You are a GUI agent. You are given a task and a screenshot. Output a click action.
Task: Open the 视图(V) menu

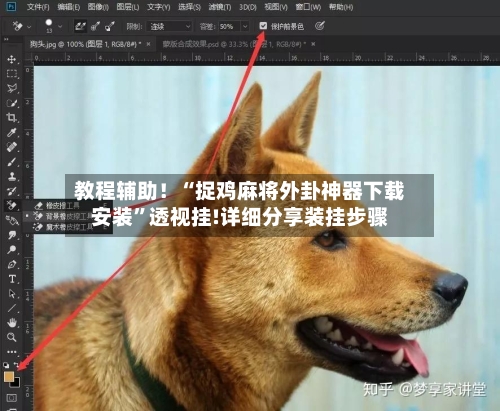[276, 7]
